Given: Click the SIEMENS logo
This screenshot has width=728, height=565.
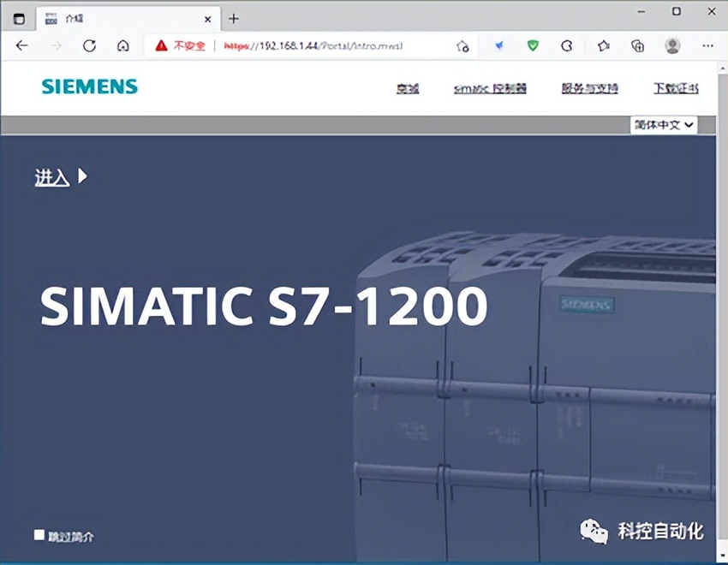Looking at the screenshot, I should coord(88,86).
